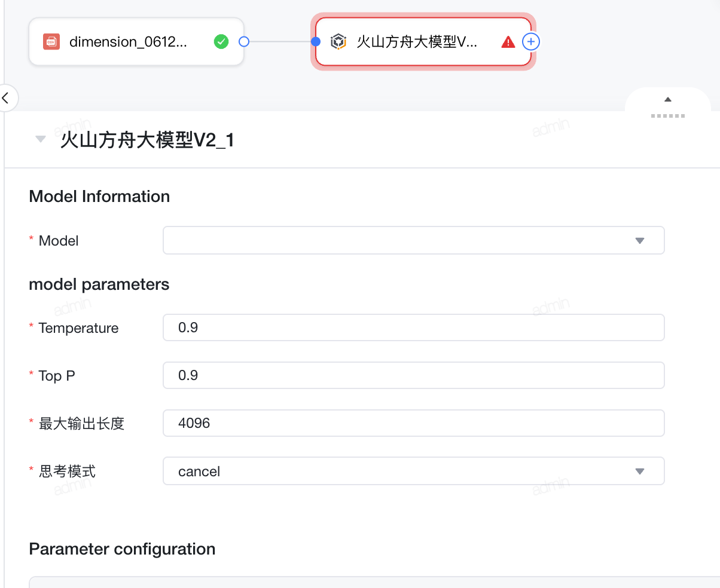Click the blue input port of 火山方舟 node
Viewport: 720px width, 588px height.
316,41
